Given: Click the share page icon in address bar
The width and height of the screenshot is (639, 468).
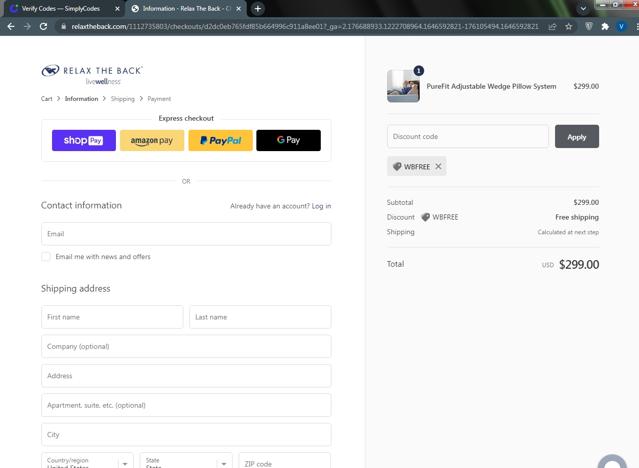Looking at the screenshot, I should click(552, 26).
